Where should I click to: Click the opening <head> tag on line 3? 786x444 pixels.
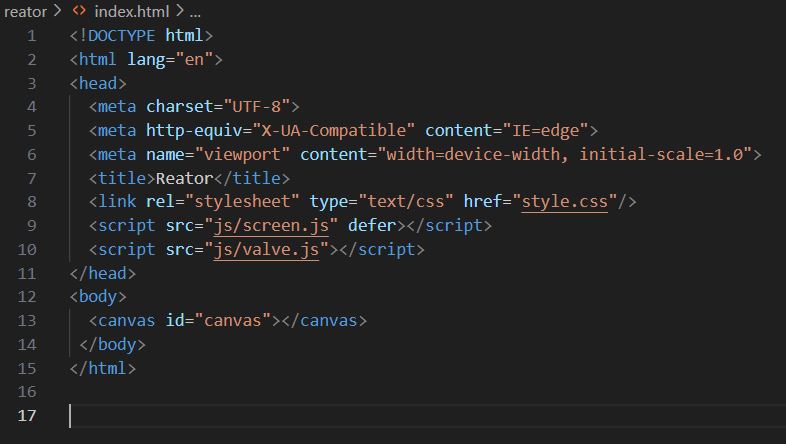98,83
